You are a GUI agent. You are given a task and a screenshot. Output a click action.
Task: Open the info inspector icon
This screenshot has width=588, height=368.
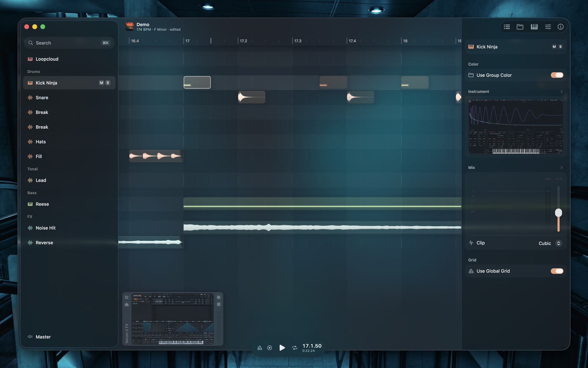560,27
